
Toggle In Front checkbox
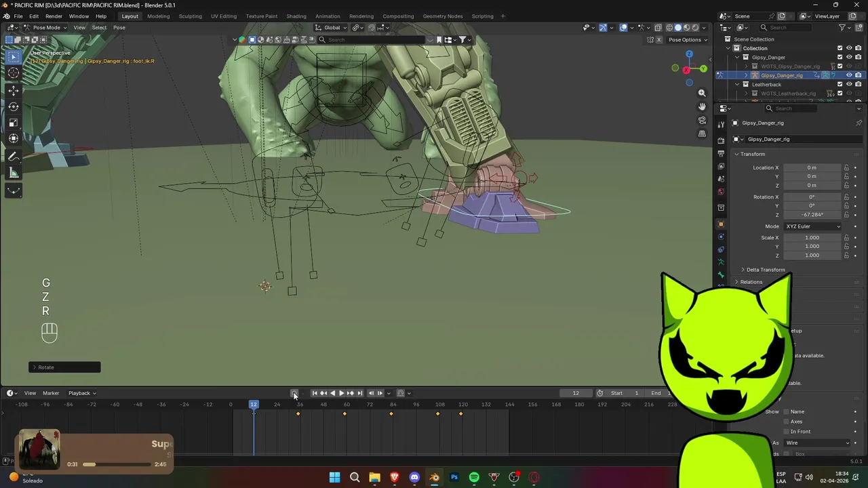(x=786, y=431)
